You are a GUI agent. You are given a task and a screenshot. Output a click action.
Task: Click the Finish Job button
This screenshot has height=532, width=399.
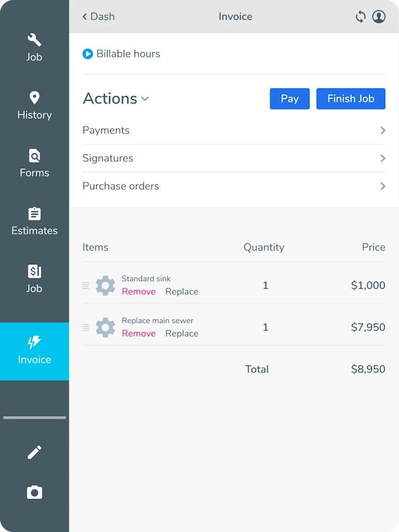tap(351, 99)
